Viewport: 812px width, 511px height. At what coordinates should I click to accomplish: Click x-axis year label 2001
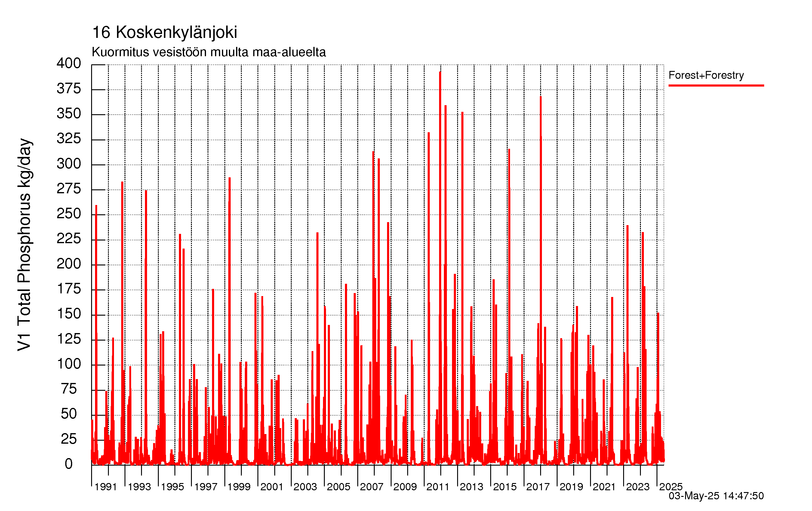pos(272,487)
